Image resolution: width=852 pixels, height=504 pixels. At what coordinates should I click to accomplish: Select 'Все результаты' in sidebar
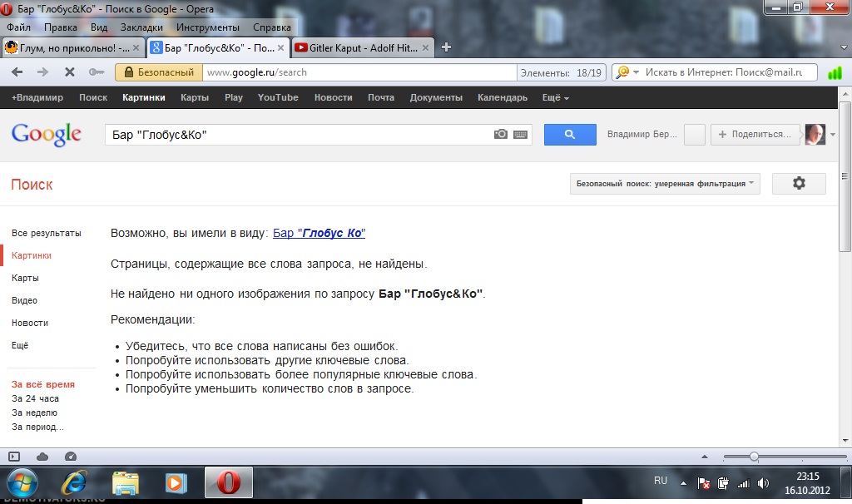(47, 233)
